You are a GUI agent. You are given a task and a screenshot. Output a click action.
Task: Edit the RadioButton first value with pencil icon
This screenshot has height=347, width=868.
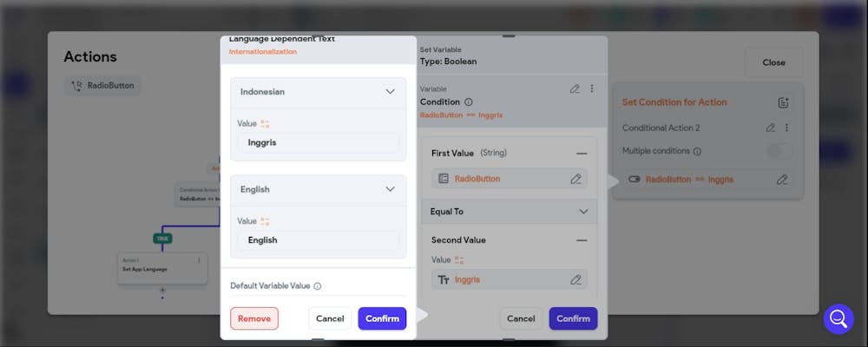(575, 179)
